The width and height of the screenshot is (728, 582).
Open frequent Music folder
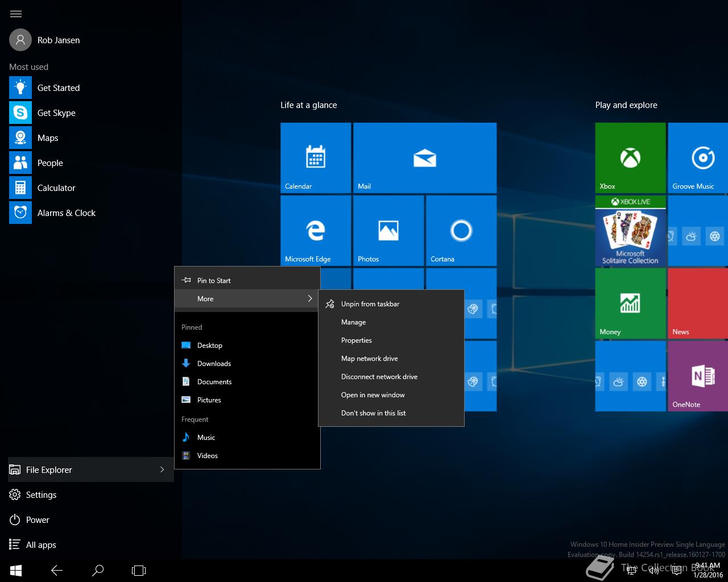point(247,438)
